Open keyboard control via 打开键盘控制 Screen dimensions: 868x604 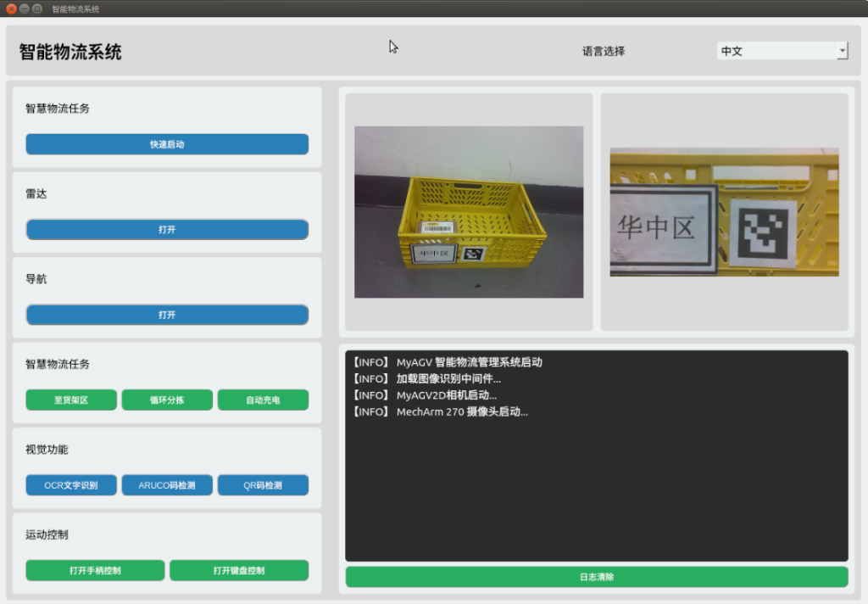239,570
